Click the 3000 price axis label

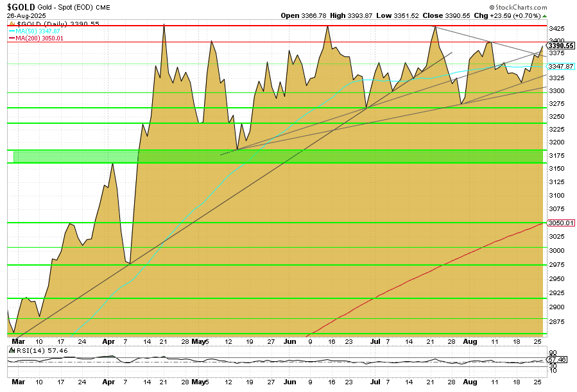coord(556,250)
